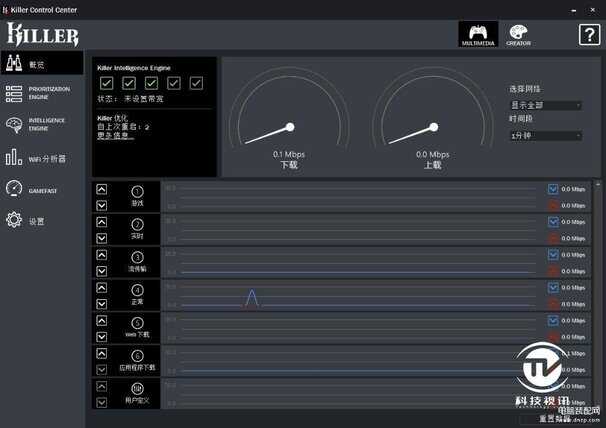
Task: Click up arrow on priority 5 row
Action: click(x=101, y=321)
